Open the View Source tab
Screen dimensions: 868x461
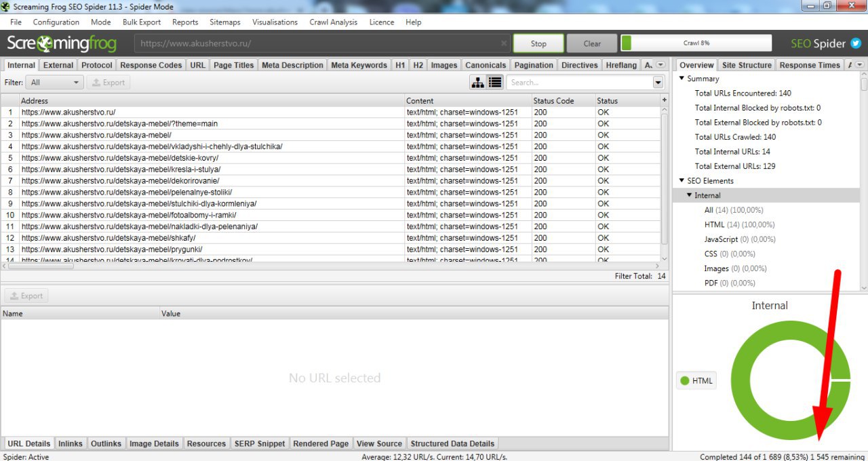click(x=379, y=443)
